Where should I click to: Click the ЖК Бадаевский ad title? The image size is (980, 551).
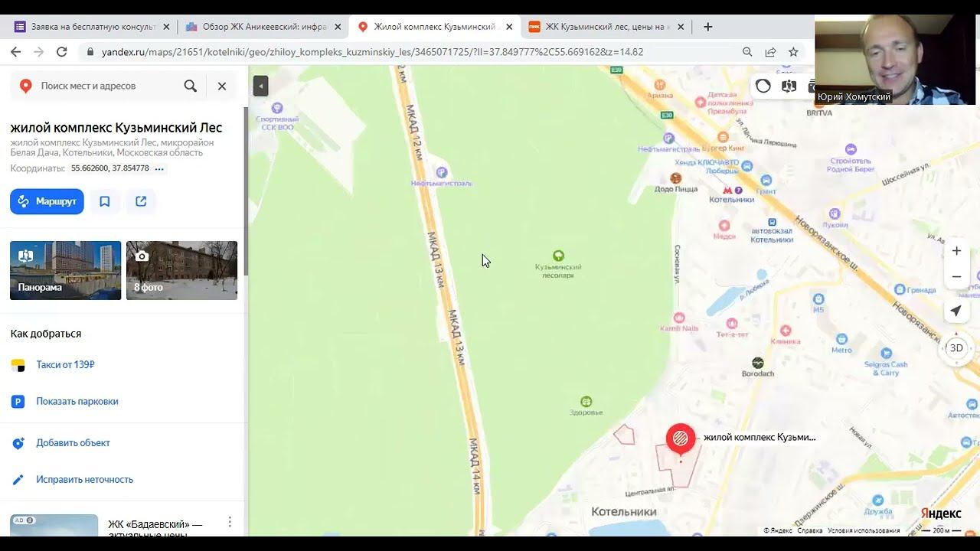pos(155,528)
